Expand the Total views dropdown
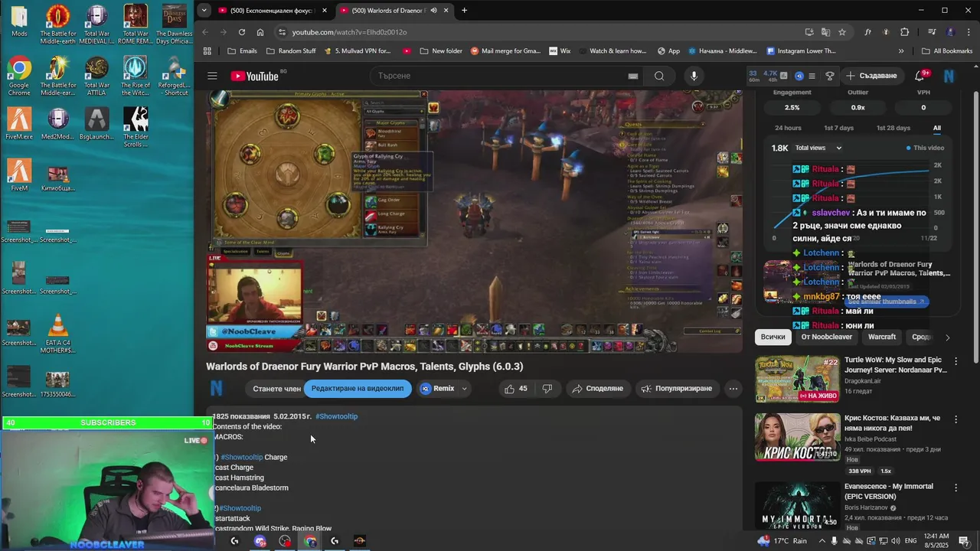980x551 pixels. point(818,148)
